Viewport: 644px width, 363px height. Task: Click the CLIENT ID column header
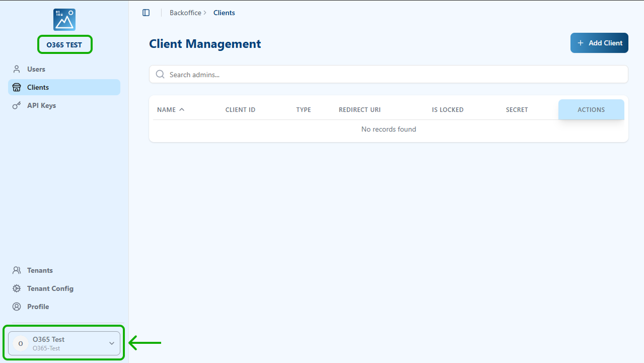240,109
